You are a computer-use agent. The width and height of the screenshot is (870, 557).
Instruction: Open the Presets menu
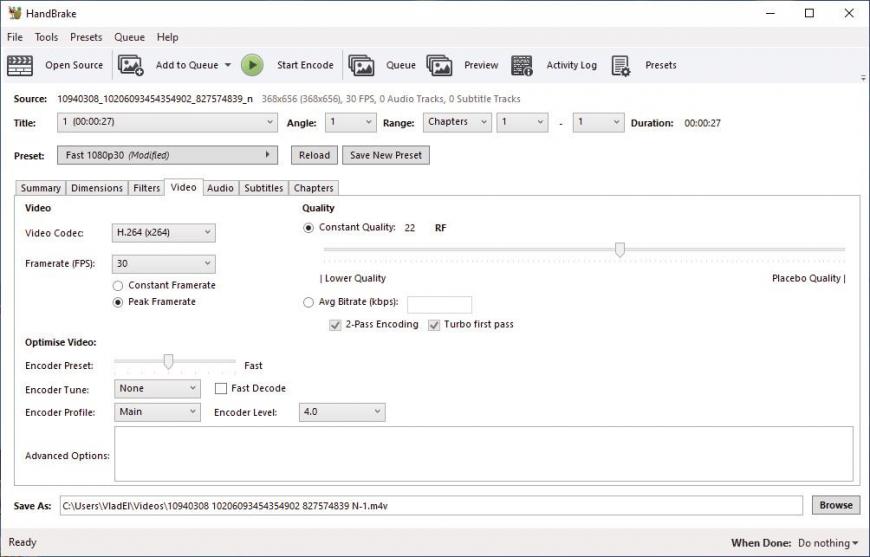86,37
